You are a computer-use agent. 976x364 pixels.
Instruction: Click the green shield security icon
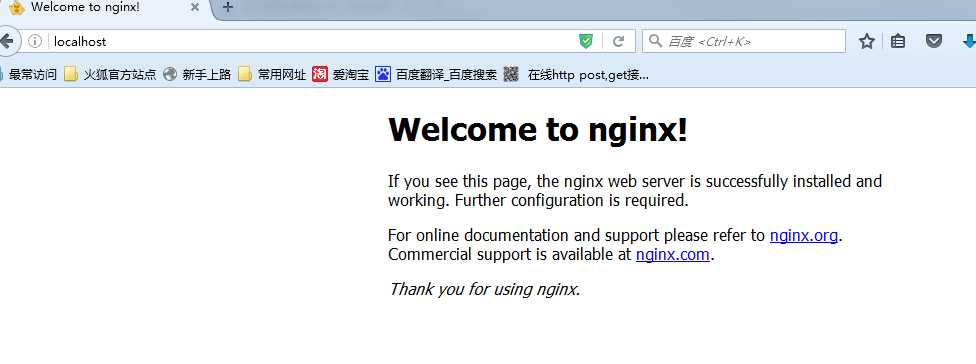(x=586, y=42)
